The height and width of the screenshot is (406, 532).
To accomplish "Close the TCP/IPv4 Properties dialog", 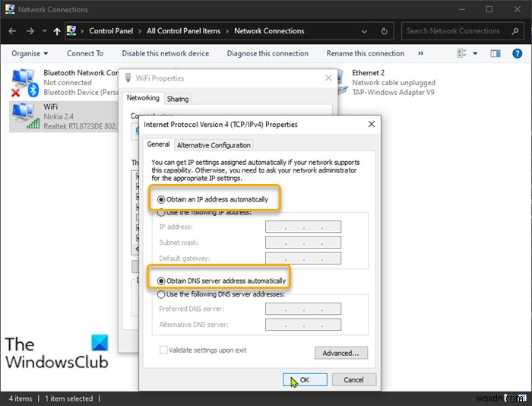I will click(x=372, y=124).
